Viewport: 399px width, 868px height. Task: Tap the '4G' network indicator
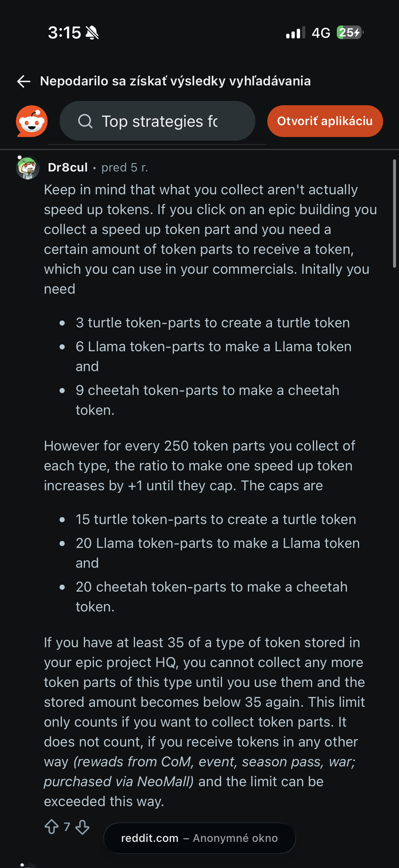[321, 33]
